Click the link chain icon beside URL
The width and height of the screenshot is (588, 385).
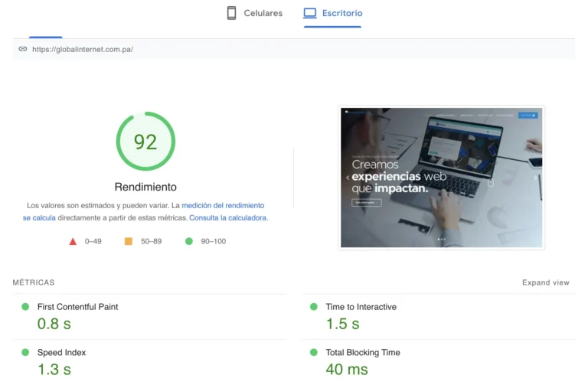(x=23, y=49)
